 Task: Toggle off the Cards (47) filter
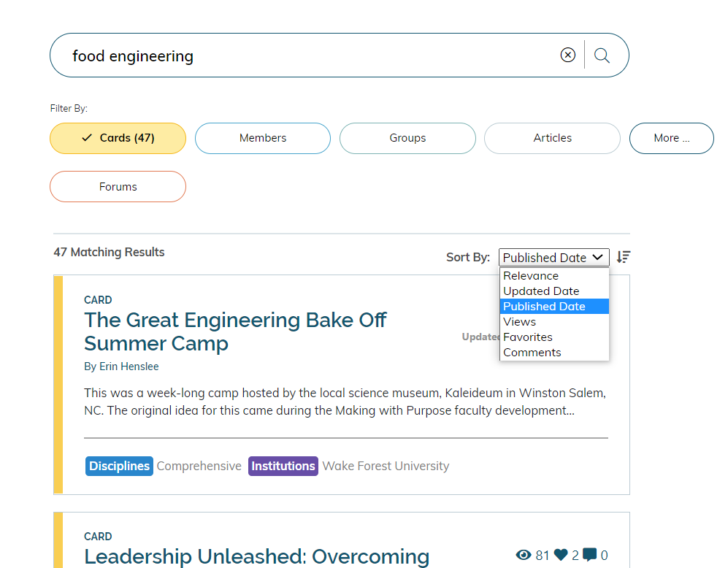click(118, 138)
